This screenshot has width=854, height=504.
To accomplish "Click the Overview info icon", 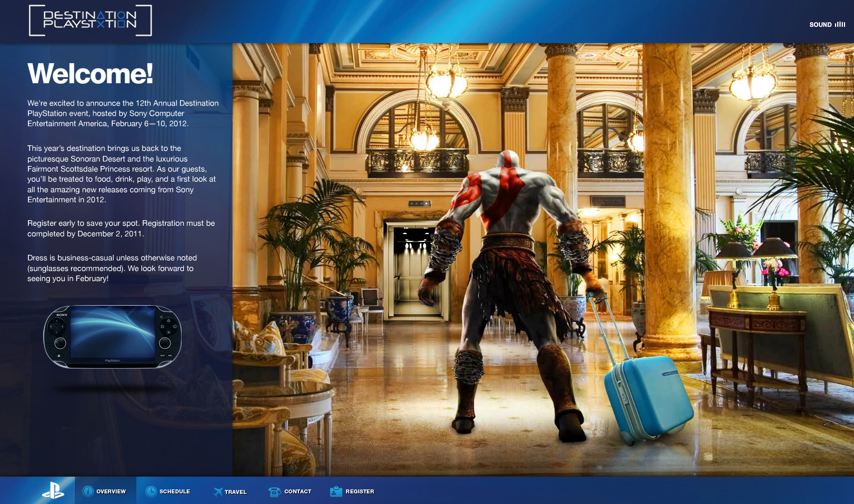I will click(88, 491).
